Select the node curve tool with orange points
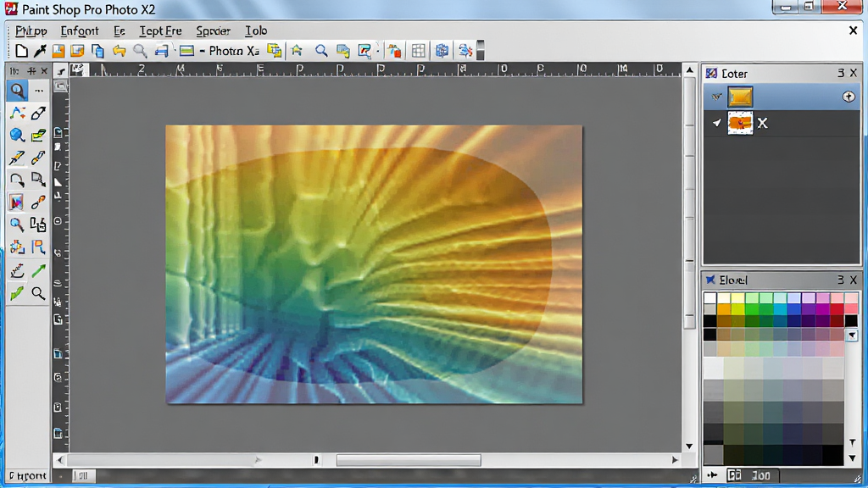The height and width of the screenshot is (488, 868). coord(17,113)
